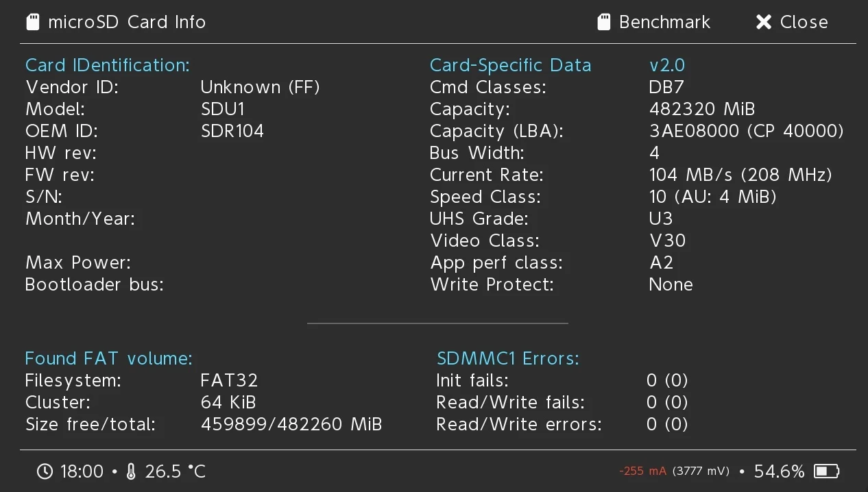Click the FAT32 filesystem value
The height and width of the screenshot is (492, 868).
tap(229, 380)
